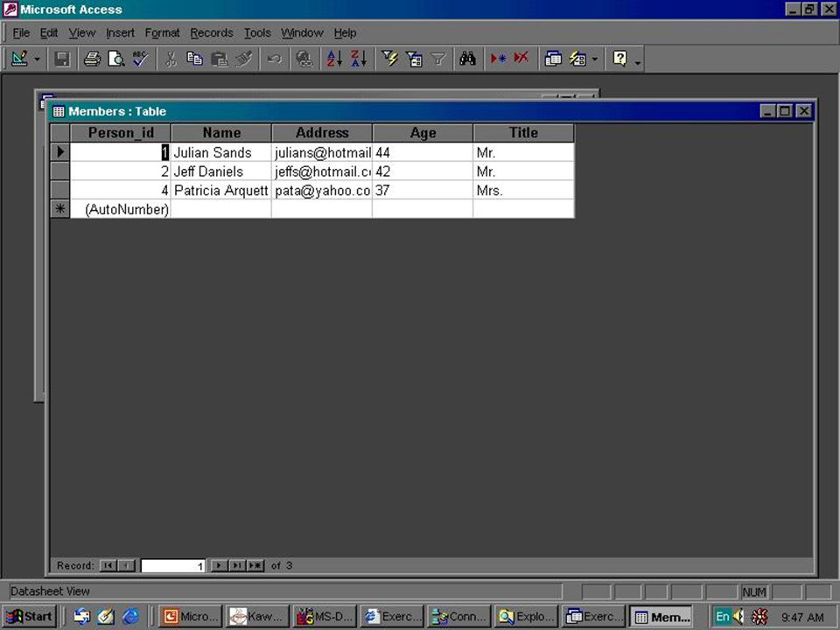The width and height of the screenshot is (840, 630).
Task: Select the row selector for Jeff Daniels
Action: pos(60,171)
